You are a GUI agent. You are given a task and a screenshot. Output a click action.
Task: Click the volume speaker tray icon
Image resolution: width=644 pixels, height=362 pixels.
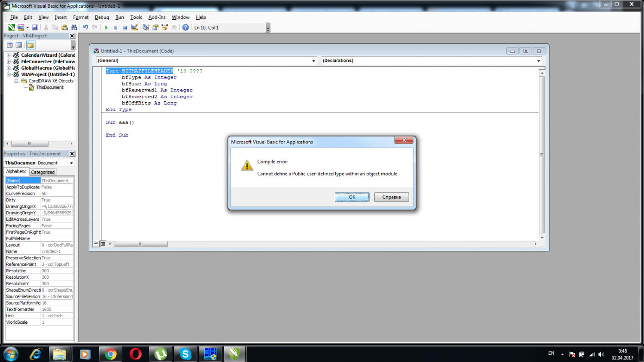[601, 354]
